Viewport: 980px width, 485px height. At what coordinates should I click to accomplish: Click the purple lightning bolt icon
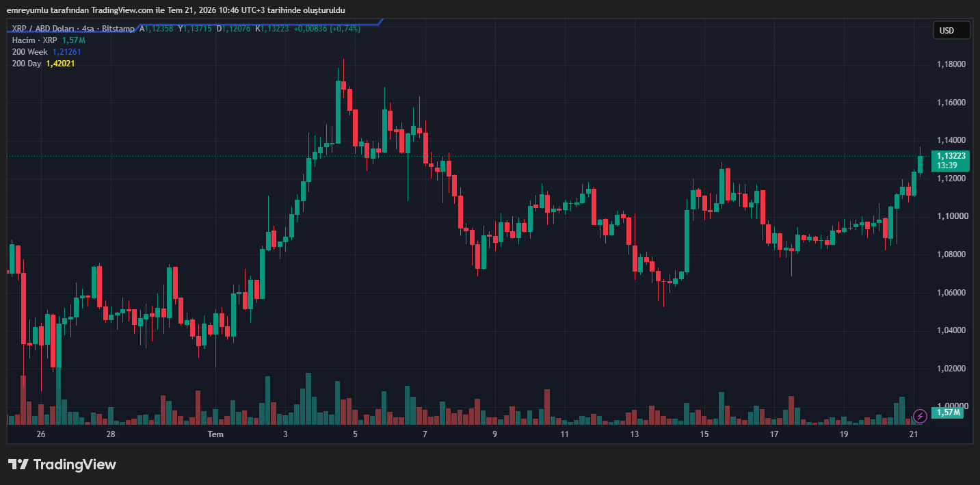(920, 416)
